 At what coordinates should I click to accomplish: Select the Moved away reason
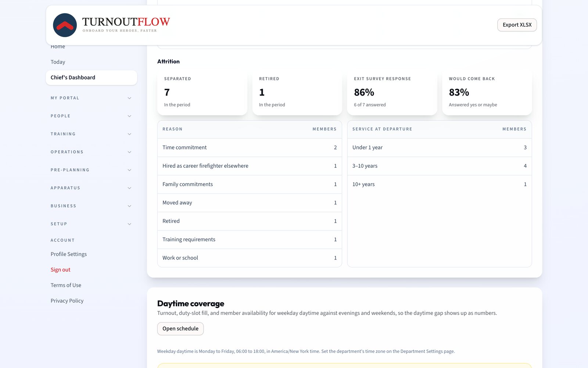[250, 203]
